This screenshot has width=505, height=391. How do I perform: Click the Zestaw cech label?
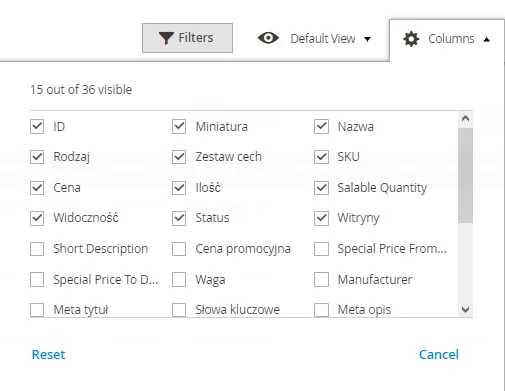pos(229,157)
